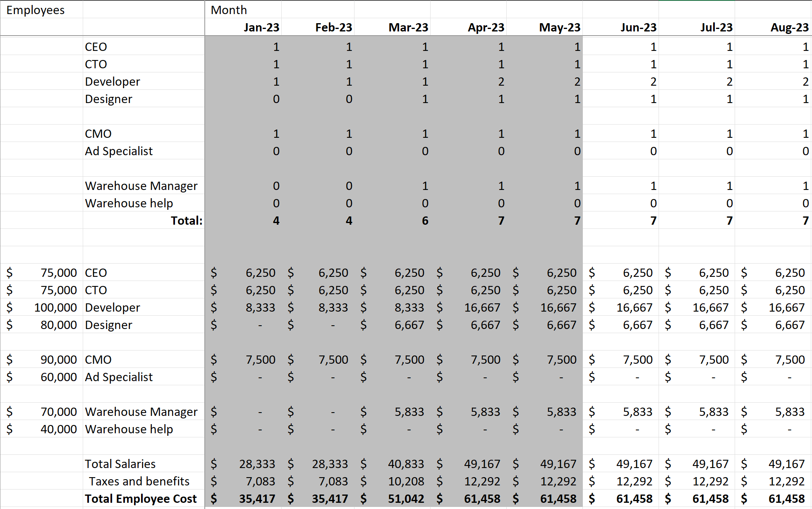The height and width of the screenshot is (509, 812).
Task: Click the Ad Specialist salary 60,000 cell
Action: pyautogui.click(x=41, y=377)
